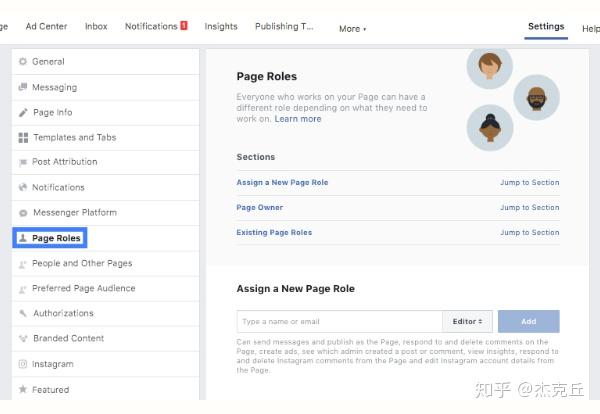Click the red Notifications badge
Screen dimensions: 600x414
pos(184,25)
